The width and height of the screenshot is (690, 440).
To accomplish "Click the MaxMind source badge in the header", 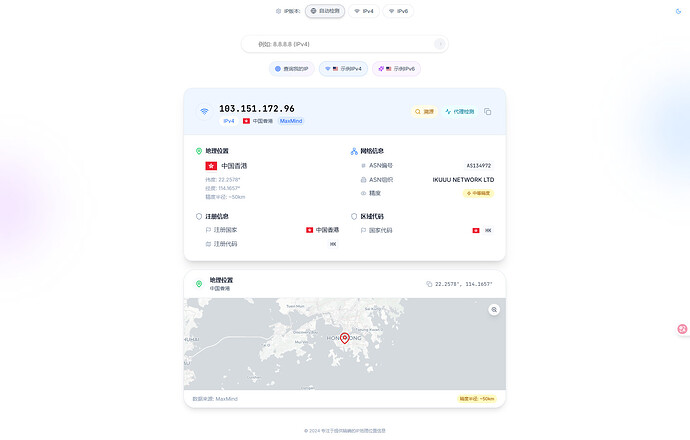I will coord(291,121).
